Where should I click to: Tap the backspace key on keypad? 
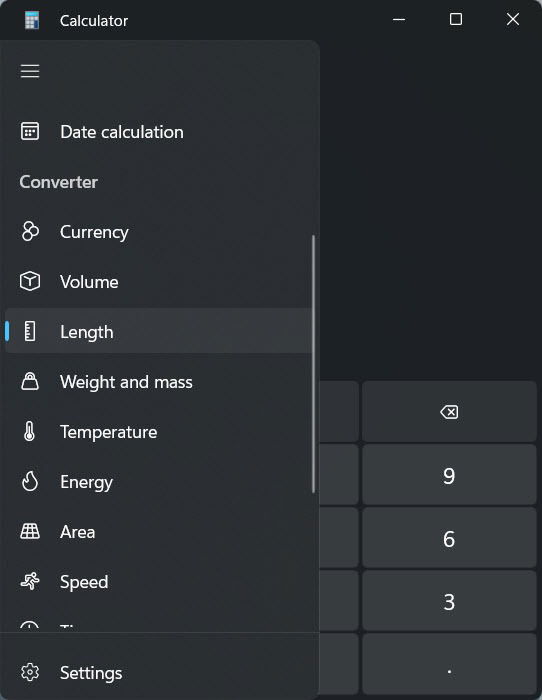click(x=449, y=412)
